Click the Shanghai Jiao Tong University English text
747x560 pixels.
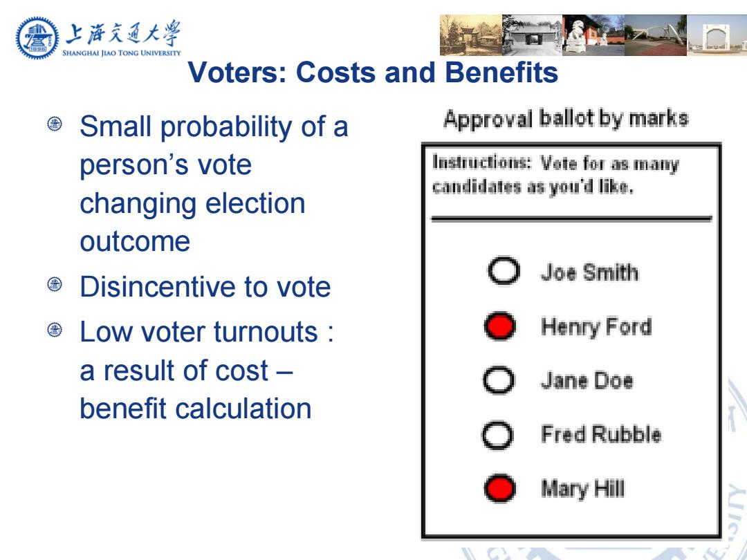pos(122,53)
